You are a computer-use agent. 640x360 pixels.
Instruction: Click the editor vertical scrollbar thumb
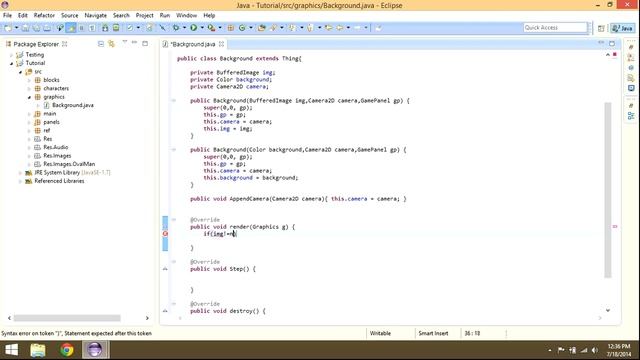(x=608, y=190)
